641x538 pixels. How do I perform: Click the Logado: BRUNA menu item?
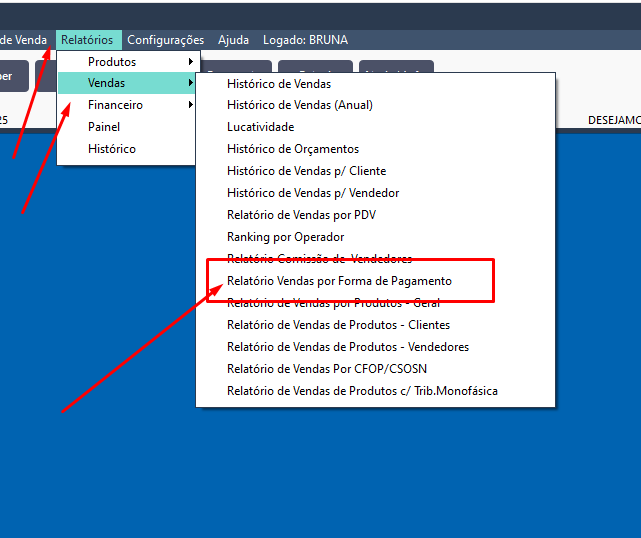point(305,40)
